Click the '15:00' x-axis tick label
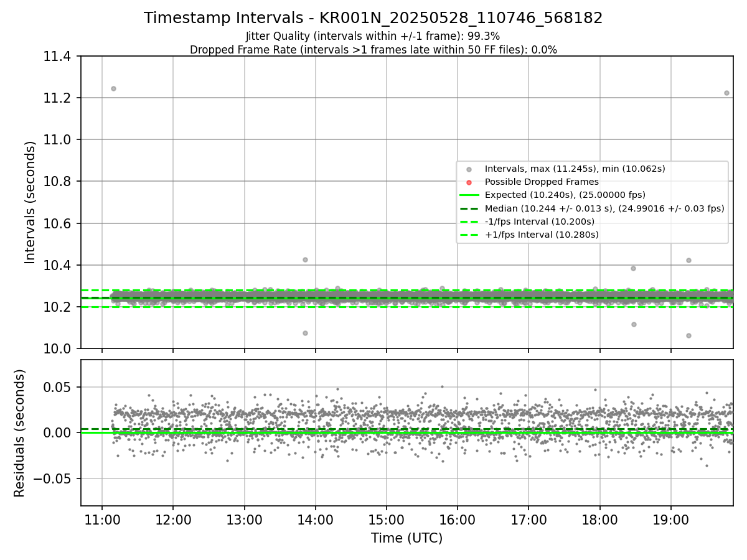Viewport: 747px width, 560px height. [387, 519]
